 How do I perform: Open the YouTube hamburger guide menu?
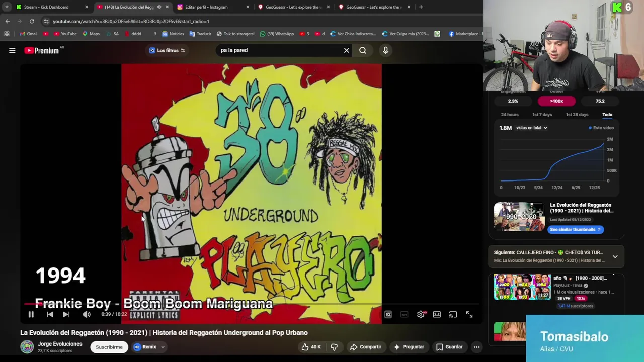(12, 50)
